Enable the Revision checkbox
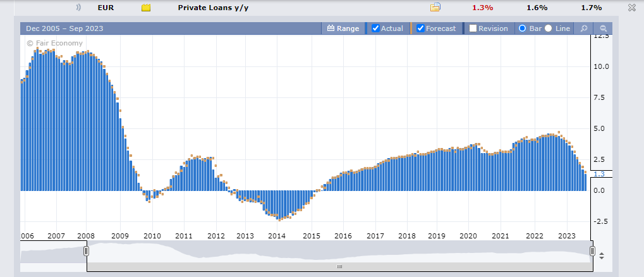Image resolution: width=644 pixels, height=277 pixels. point(473,28)
